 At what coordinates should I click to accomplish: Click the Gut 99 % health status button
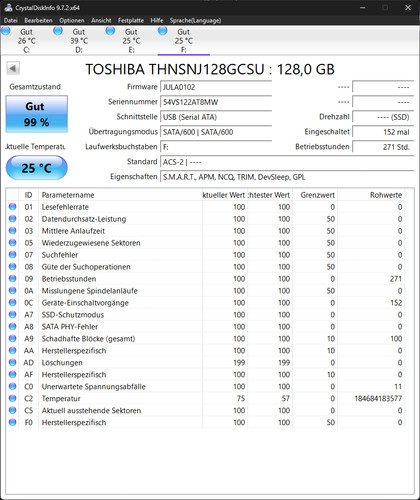(37, 114)
